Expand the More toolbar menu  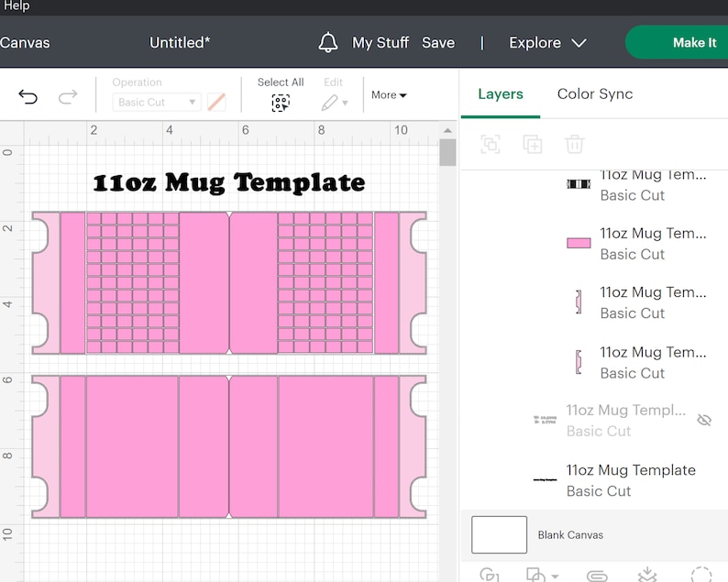point(389,95)
